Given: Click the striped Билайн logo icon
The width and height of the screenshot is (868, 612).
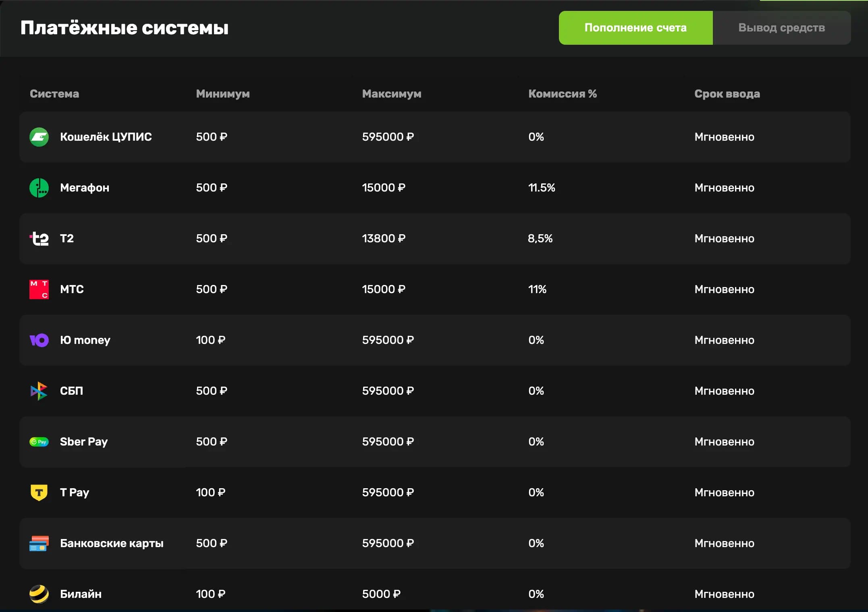Looking at the screenshot, I should [x=39, y=594].
